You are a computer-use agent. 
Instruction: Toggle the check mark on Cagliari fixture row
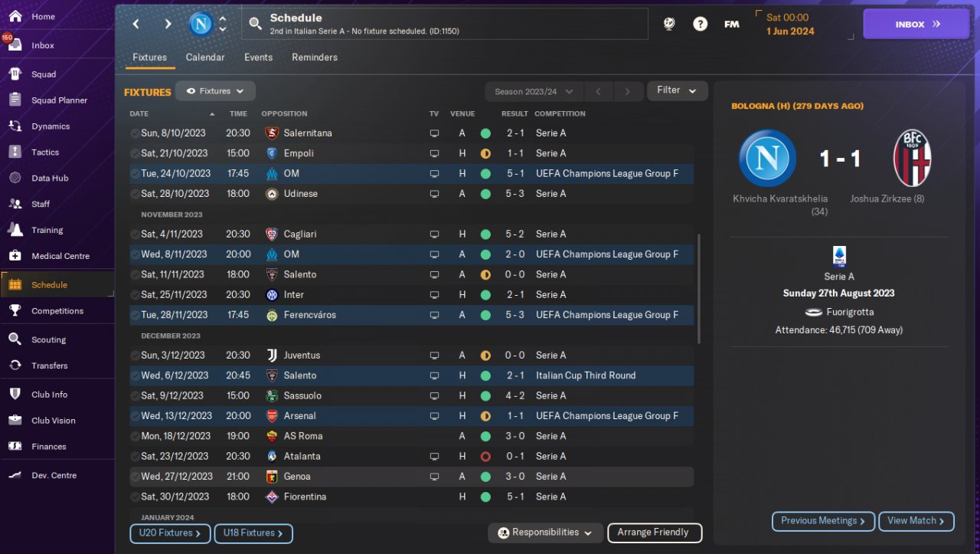coord(135,234)
